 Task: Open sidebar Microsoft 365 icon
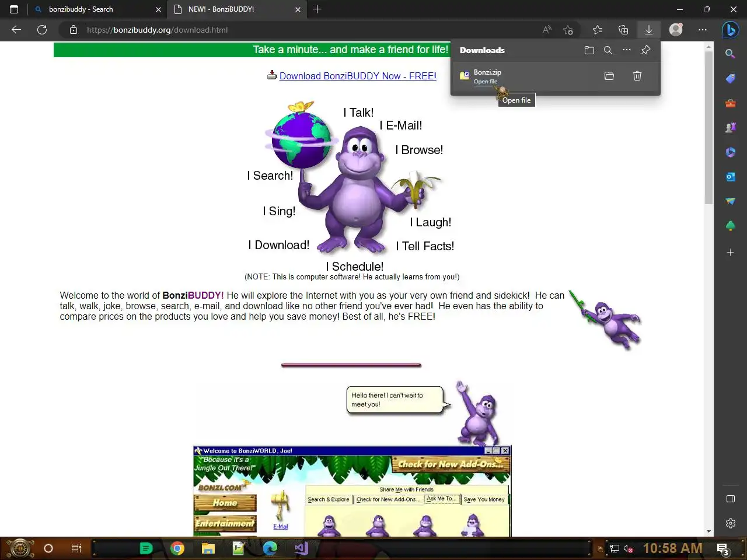coord(730,152)
